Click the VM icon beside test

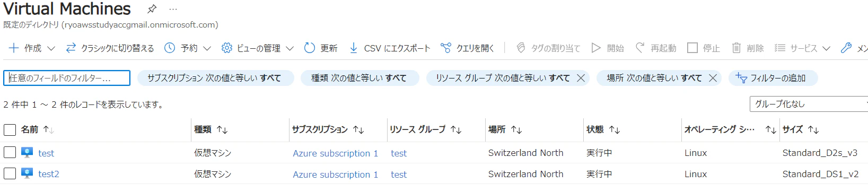tap(27, 153)
